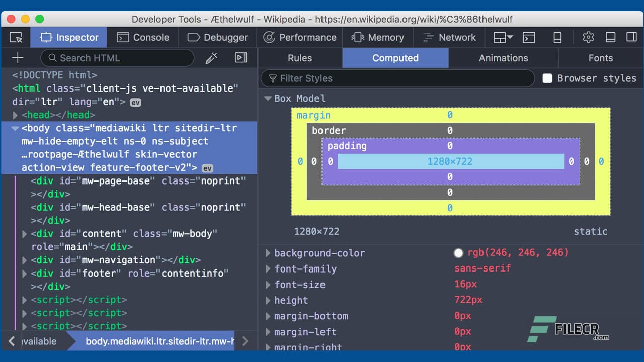Screen dimensions: 644x362
Task: Switch to the Computed styles tab
Action: click(x=395, y=58)
